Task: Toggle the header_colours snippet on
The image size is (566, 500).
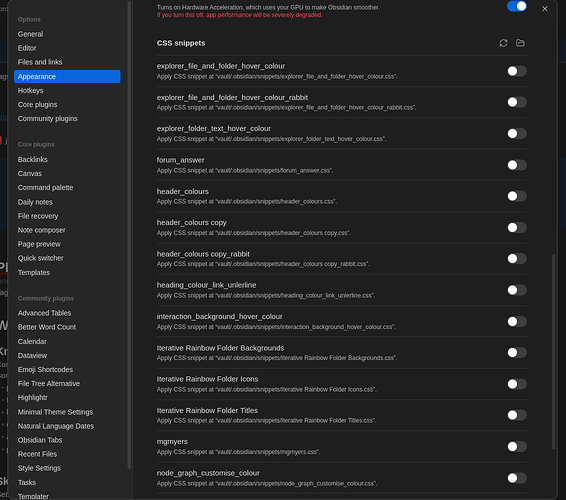Action: point(517,196)
